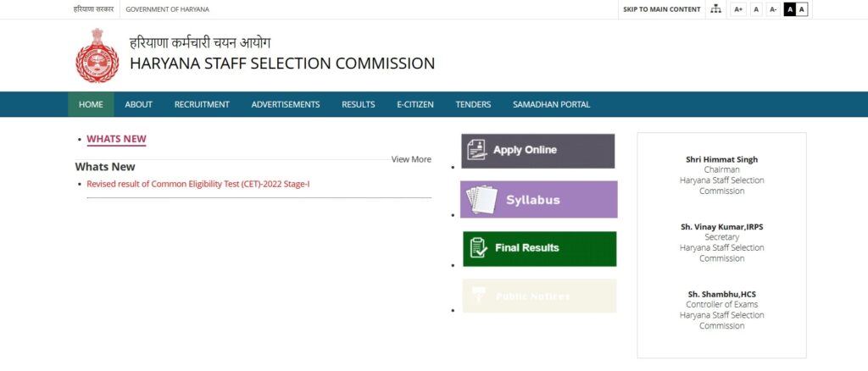Expand the Recruitment menu
868x371 pixels.
tap(202, 104)
